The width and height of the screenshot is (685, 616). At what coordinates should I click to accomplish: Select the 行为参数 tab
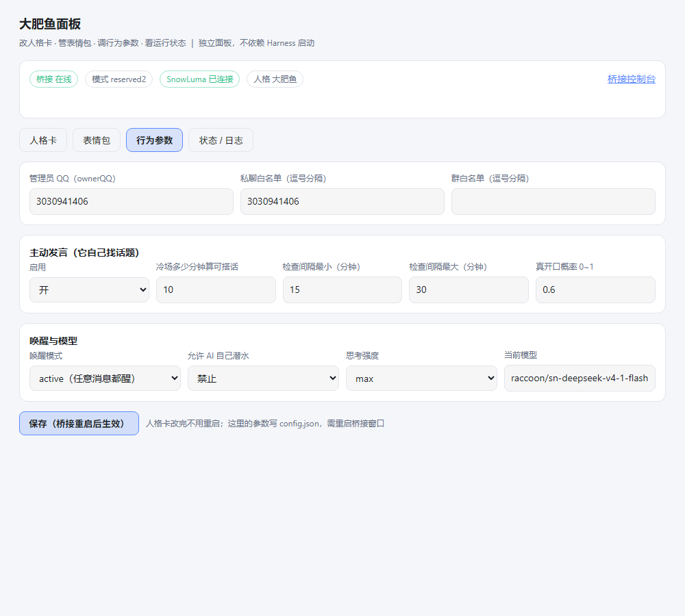coord(154,140)
